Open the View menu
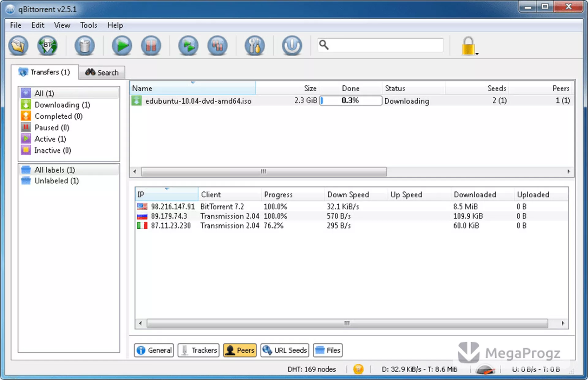Screen dimensions: 588x380 click(x=62, y=25)
